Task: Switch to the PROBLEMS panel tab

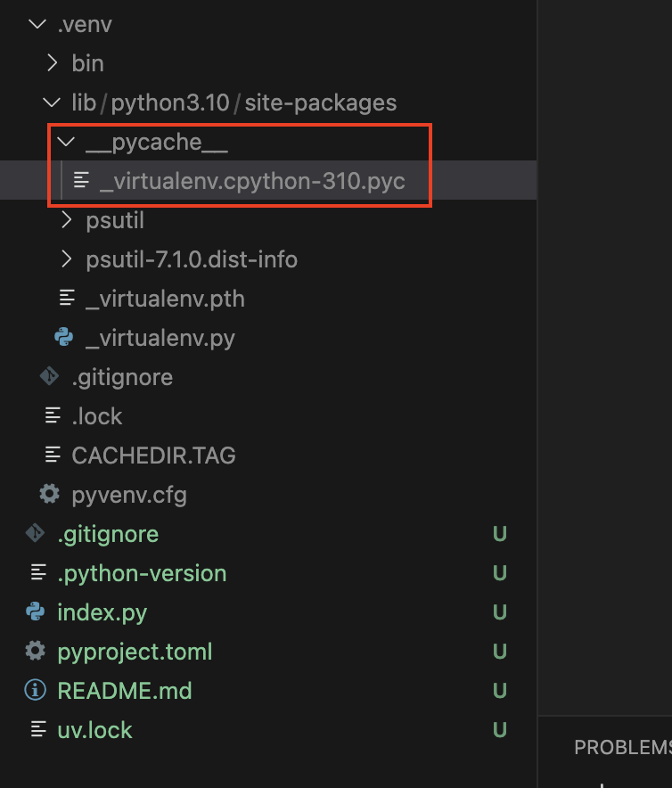Action: [622, 747]
